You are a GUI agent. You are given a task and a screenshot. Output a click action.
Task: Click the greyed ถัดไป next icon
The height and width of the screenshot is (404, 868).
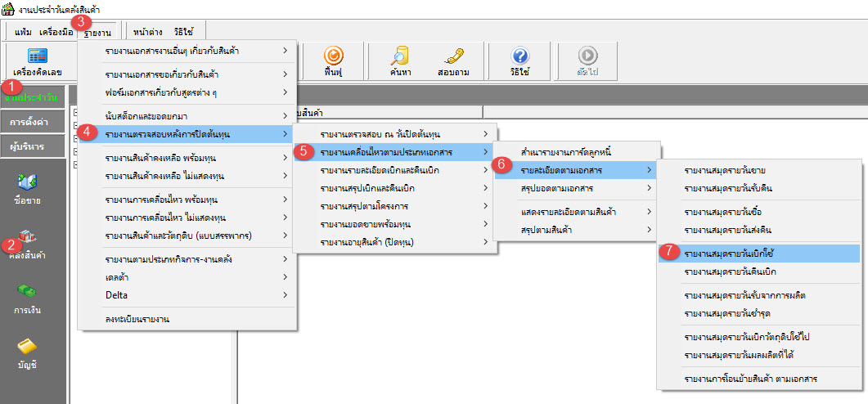click(x=587, y=62)
